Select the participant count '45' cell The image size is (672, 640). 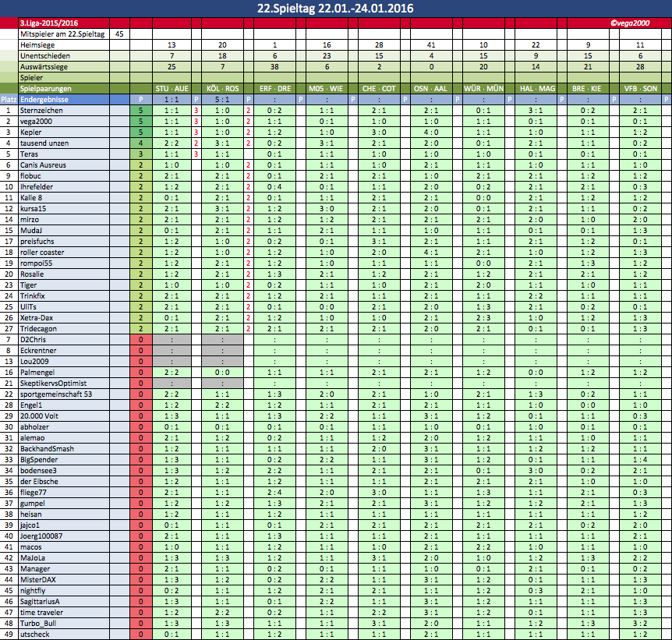(119, 34)
